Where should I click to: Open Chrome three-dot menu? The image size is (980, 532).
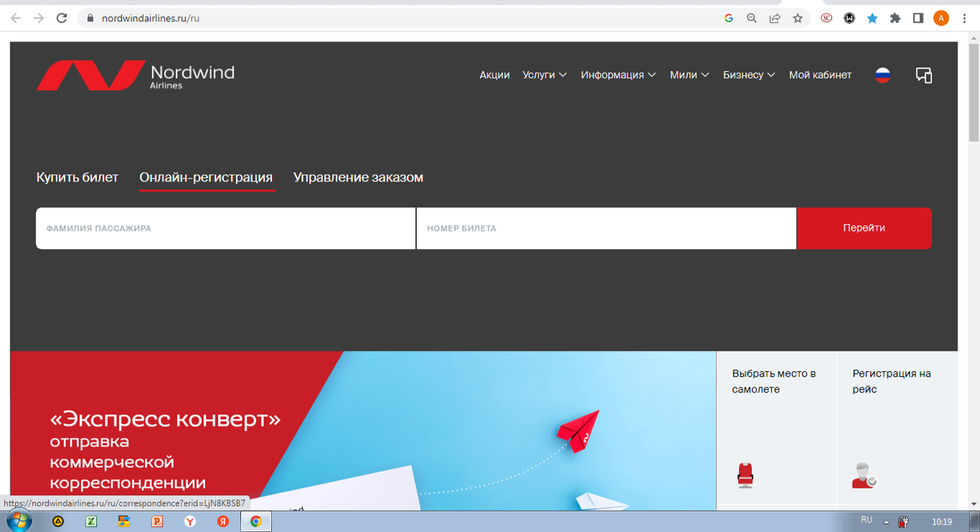pyautogui.click(x=964, y=18)
